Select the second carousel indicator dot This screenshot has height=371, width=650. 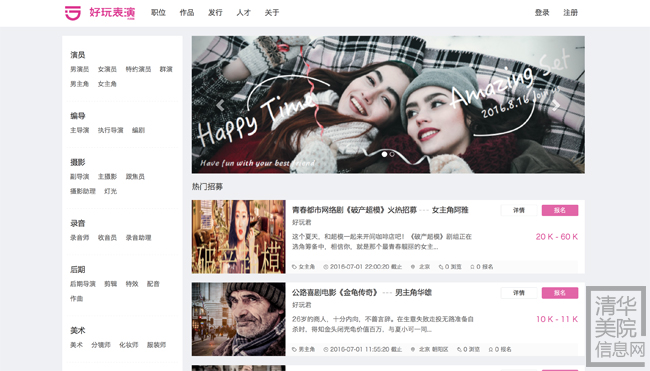pos(392,154)
